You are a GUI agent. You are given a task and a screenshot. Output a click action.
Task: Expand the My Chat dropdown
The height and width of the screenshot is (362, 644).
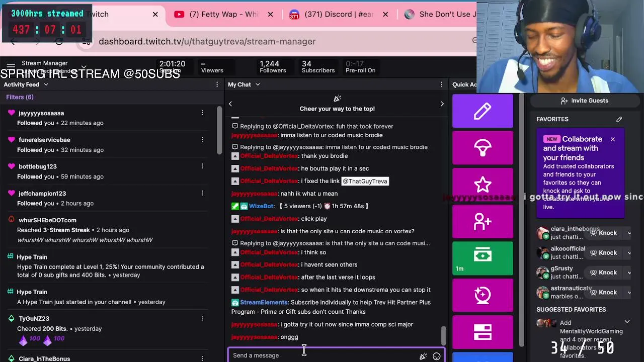[257, 84]
